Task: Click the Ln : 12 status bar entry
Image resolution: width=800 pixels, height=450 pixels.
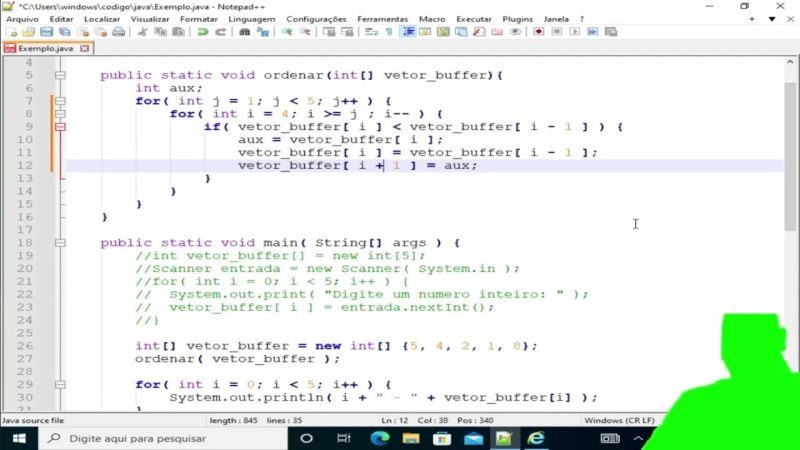Action: coord(395,420)
